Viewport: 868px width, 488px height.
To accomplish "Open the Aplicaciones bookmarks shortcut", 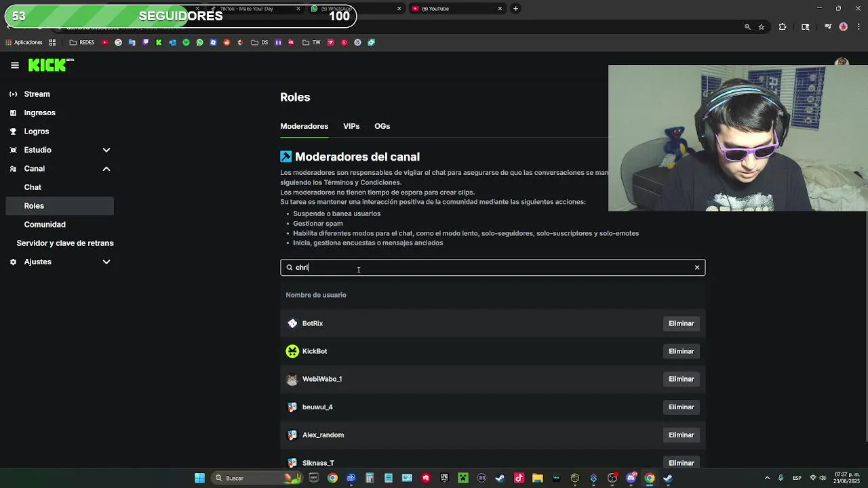I will pos(24,42).
